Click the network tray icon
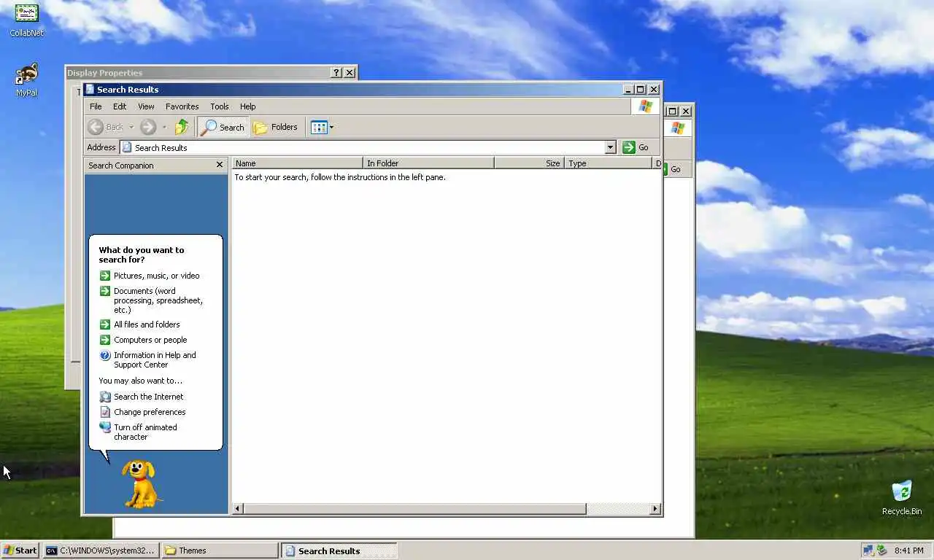Viewport: 934px width, 560px height. pos(868,551)
